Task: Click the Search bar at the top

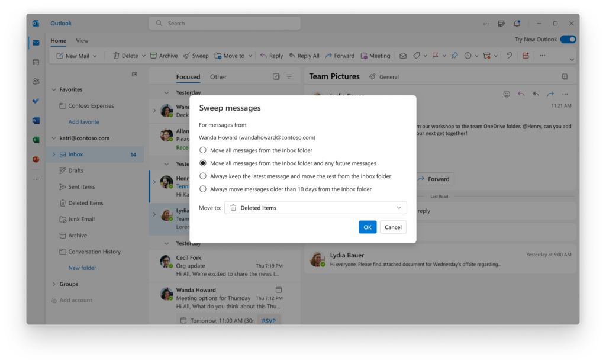Action: pos(224,22)
